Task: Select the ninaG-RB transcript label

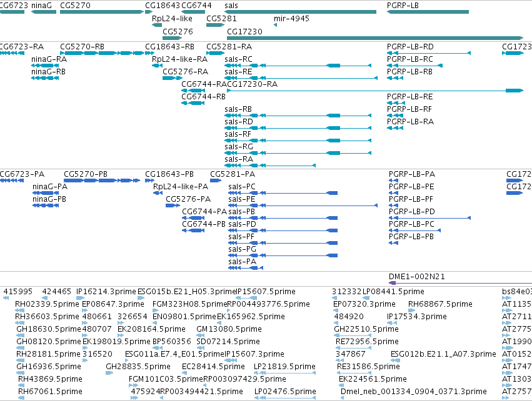Action: click(x=48, y=72)
